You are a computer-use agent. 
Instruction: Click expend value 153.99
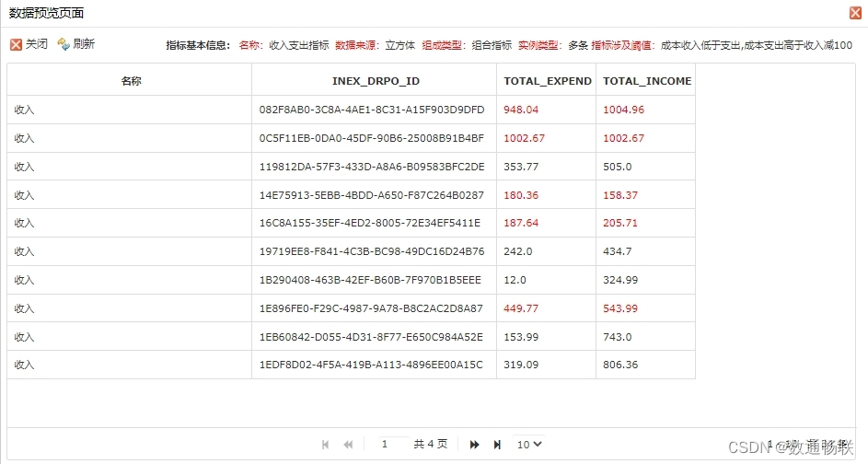click(x=521, y=337)
